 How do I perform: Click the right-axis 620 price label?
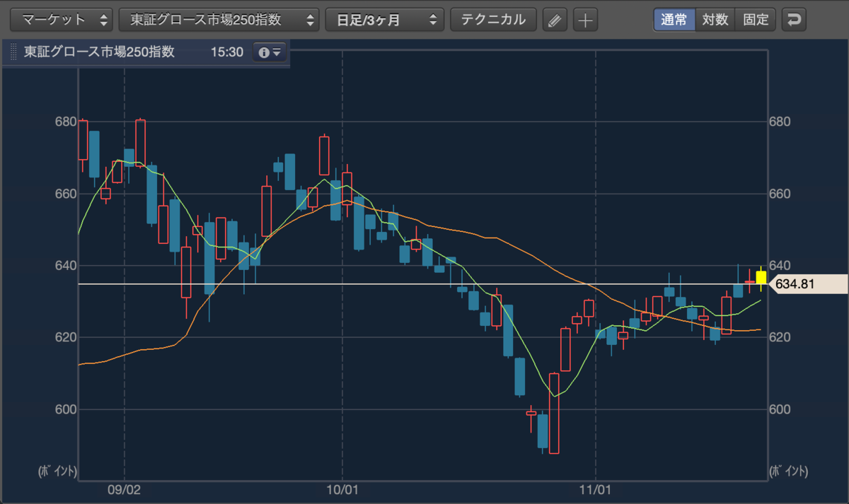tap(780, 337)
